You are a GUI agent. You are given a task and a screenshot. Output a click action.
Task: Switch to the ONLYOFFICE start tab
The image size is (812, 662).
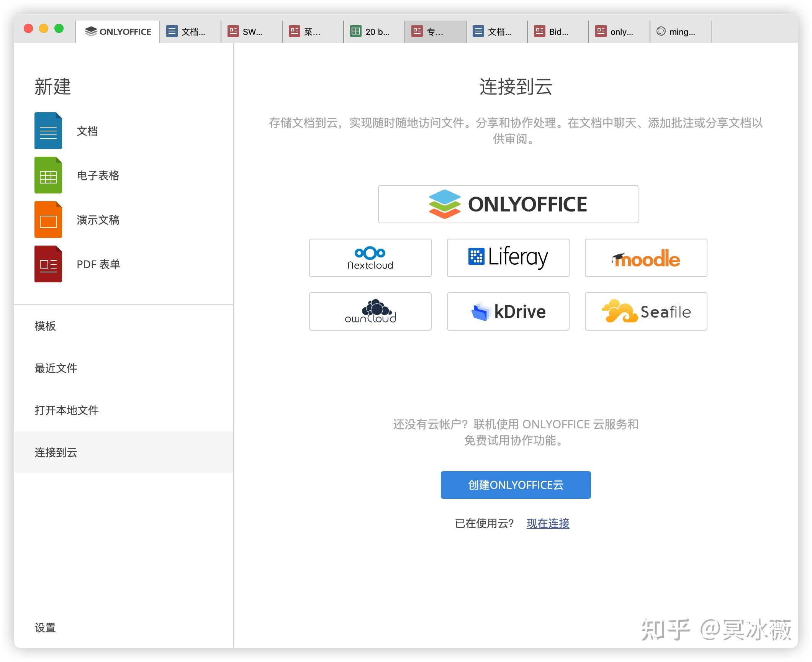[117, 31]
